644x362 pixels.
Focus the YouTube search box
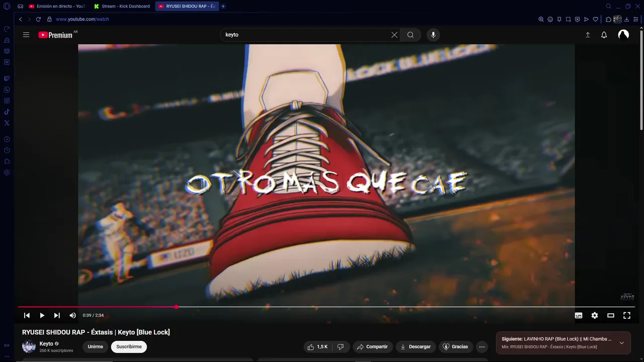point(305,35)
